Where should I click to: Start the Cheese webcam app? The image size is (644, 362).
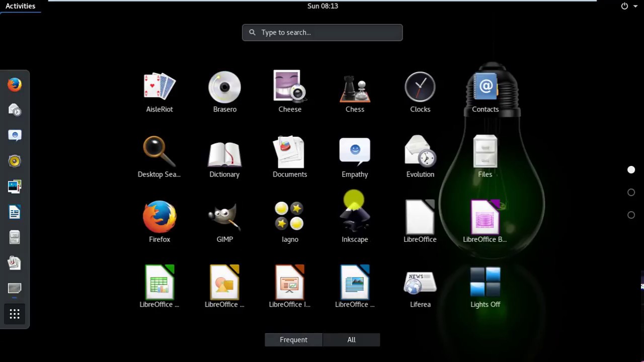click(290, 92)
